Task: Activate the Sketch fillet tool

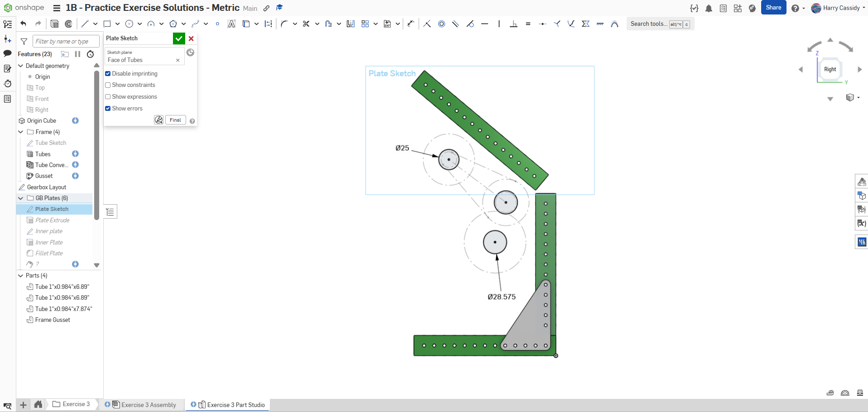Action: click(284, 24)
